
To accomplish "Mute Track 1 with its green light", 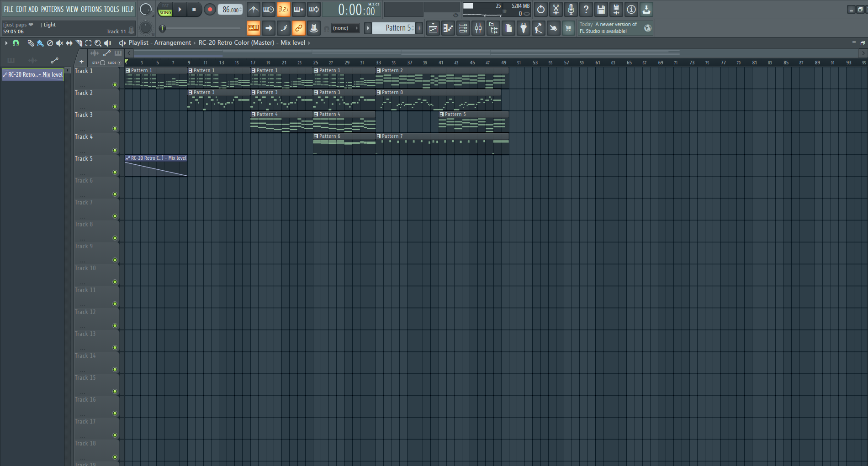I will [115, 85].
